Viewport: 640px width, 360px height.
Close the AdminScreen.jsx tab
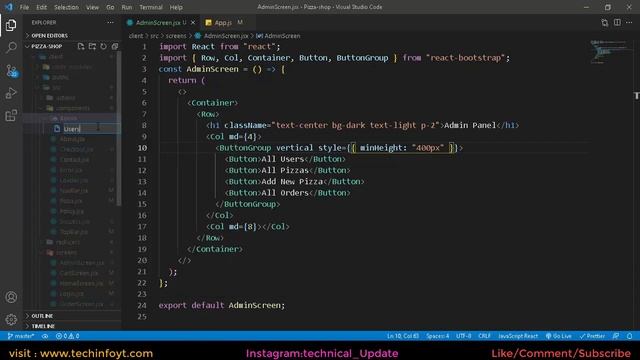[193, 22]
